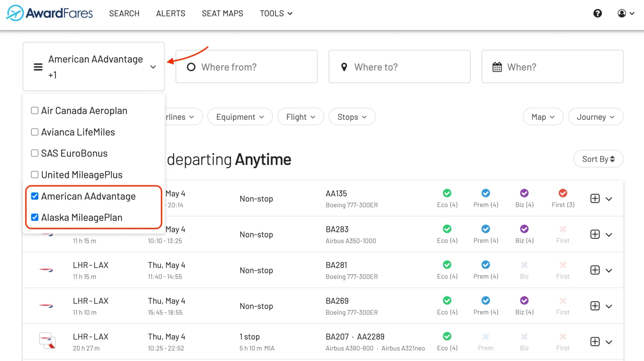This screenshot has width=644, height=361.
Task: Select the AA135 flight number text
Action: click(336, 193)
